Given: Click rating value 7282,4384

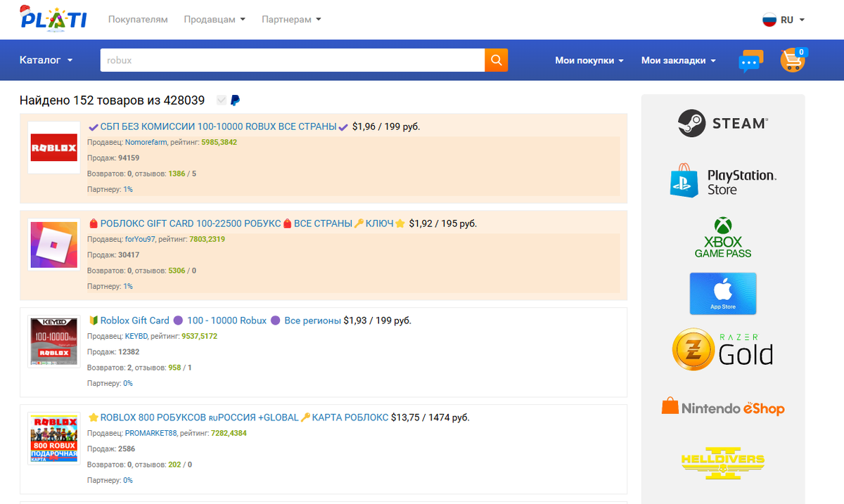Looking at the screenshot, I should [x=229, y=433].
